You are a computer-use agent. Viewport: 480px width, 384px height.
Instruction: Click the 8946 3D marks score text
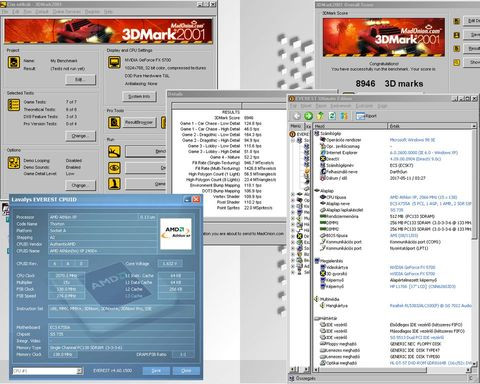tap(389, 83)
